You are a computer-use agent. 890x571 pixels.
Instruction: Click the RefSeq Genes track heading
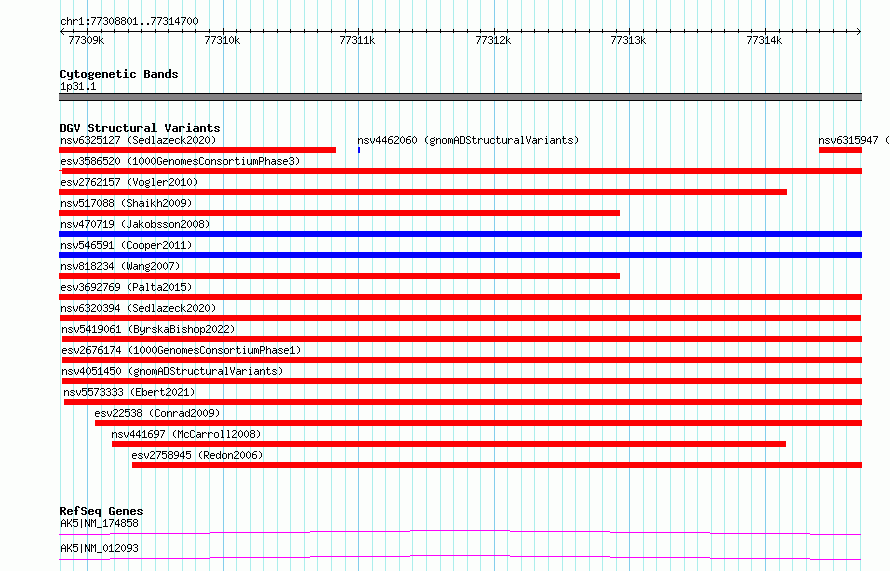coord(101,511)
